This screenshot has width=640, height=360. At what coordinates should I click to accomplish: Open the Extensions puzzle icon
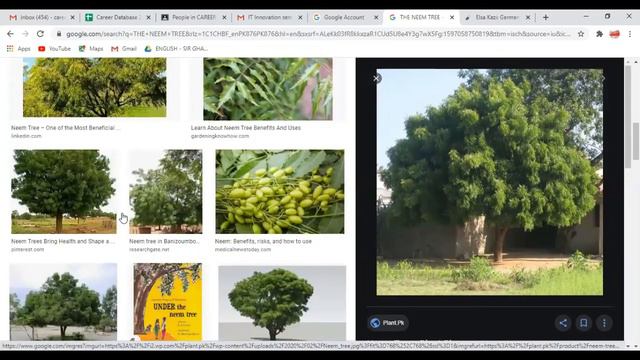point(599,34)
